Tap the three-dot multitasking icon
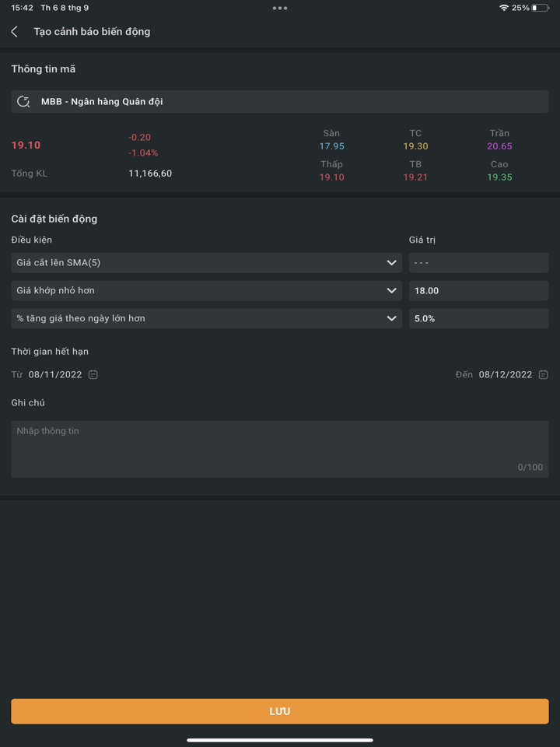This screenshot has width=560, height=747. click(x=280, y=9)
